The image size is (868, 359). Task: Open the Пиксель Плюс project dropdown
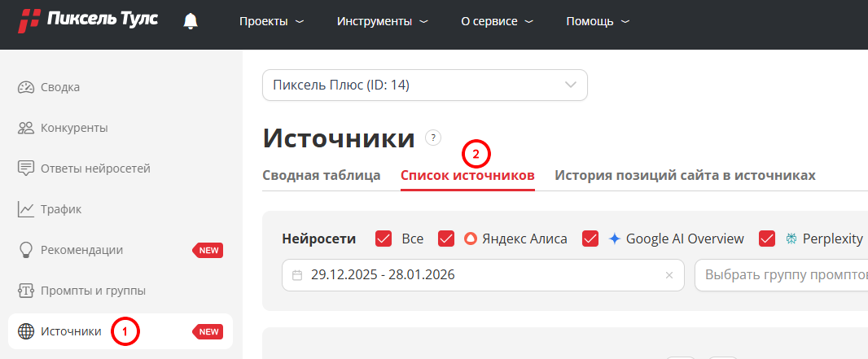point(424,85)
